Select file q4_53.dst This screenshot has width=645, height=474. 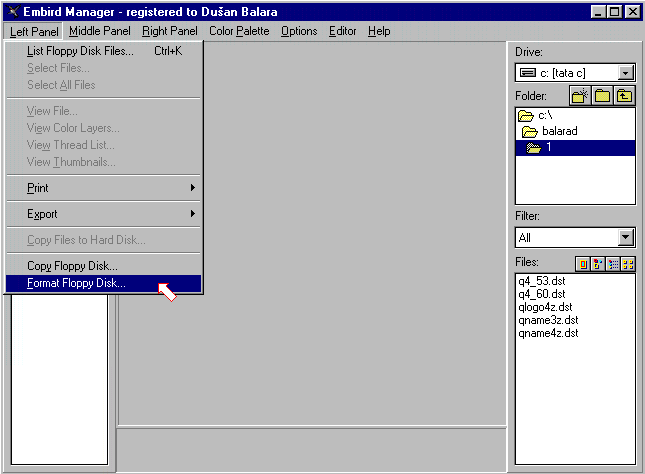point(542,281)
